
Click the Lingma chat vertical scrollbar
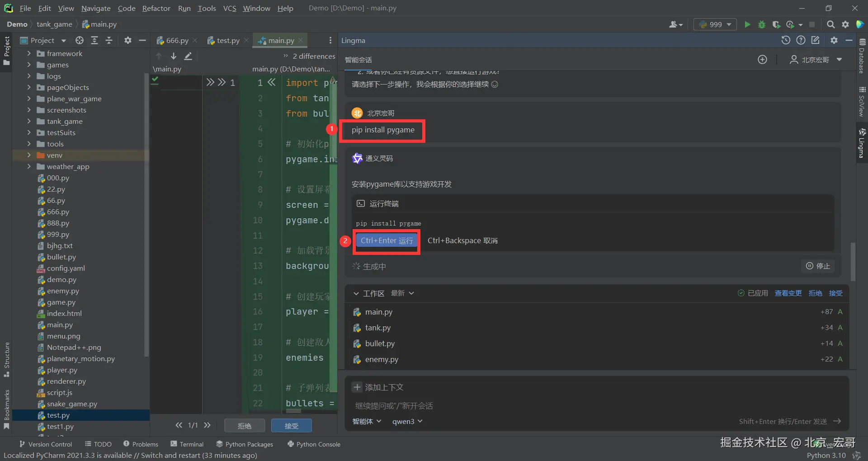pyautogui.click(x=853, y=262)
